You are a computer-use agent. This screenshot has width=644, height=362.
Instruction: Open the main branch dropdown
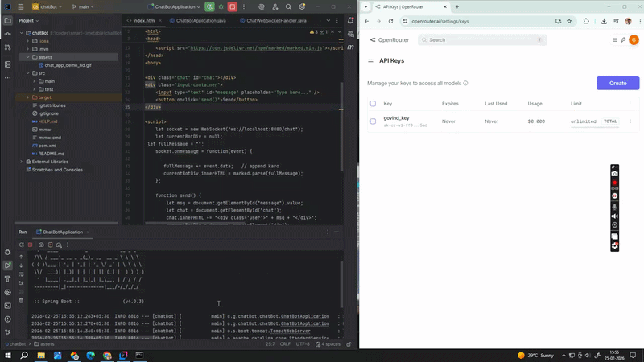pos(83,7)
